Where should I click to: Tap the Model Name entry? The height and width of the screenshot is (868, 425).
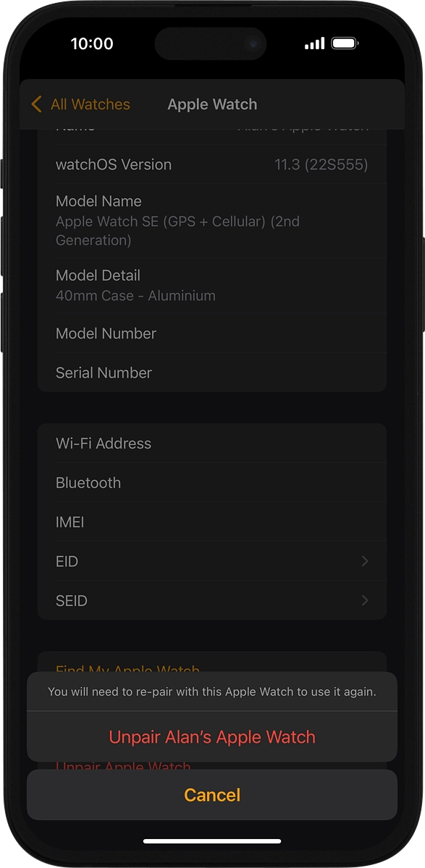(x=212, y=219)
